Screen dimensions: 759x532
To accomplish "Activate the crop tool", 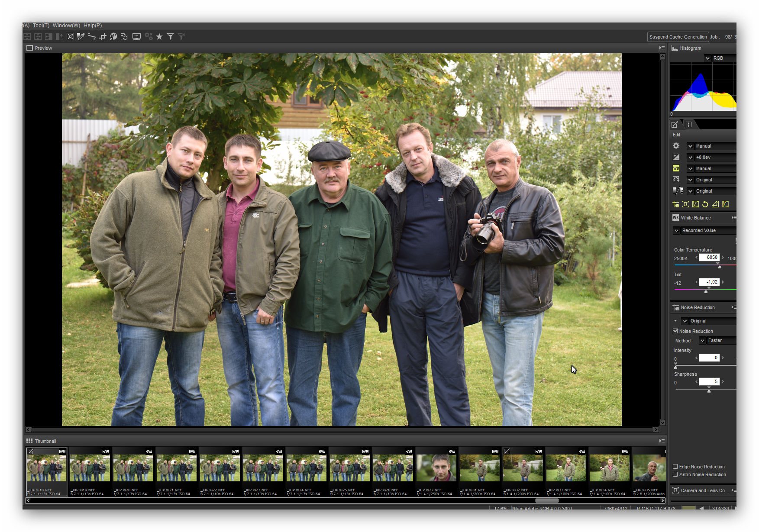I will point(103,37).
